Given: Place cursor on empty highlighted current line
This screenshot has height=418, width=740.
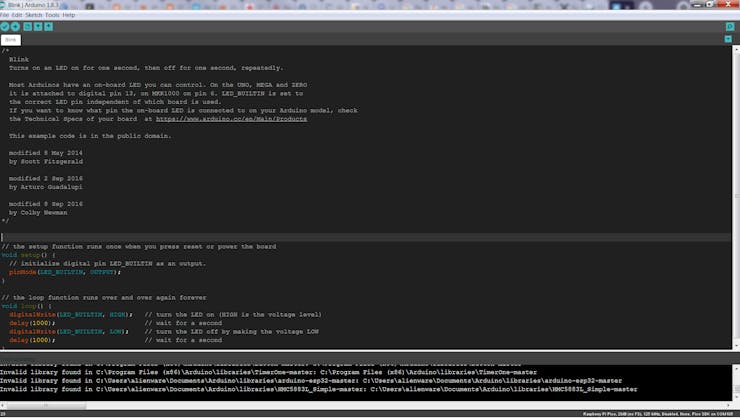Looking at the screenshot, I should pyautogui.click(x=366, y=237).
